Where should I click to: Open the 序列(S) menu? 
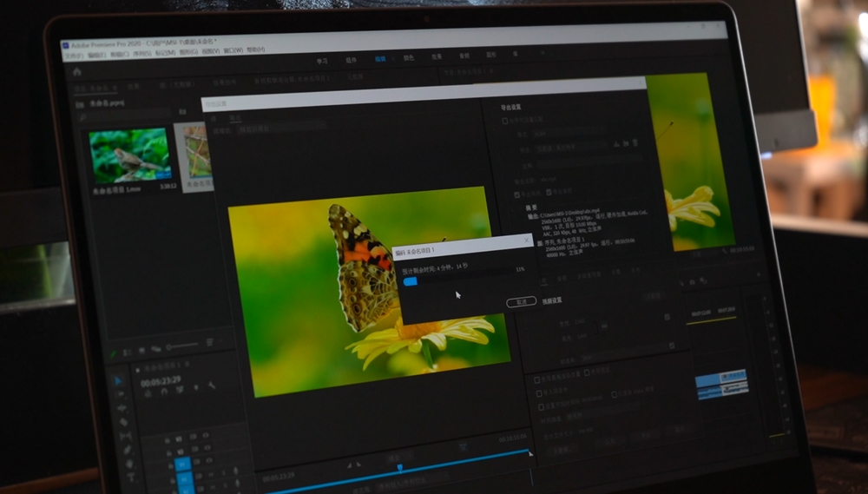(141, 55)
